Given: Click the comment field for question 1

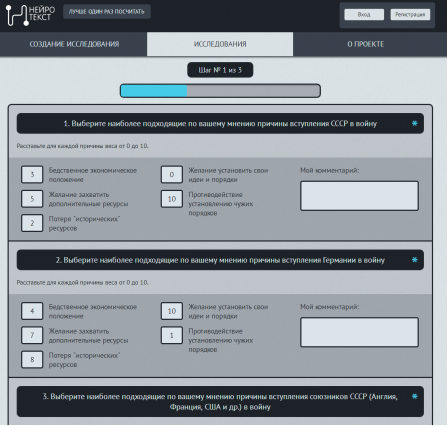Looking at the screenshot, I should coord(359,196).
